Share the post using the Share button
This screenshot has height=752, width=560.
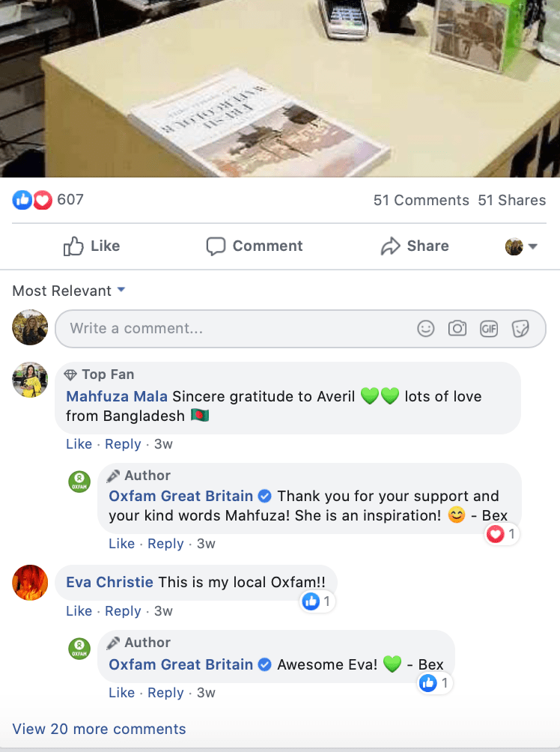(x=415, y=246)
